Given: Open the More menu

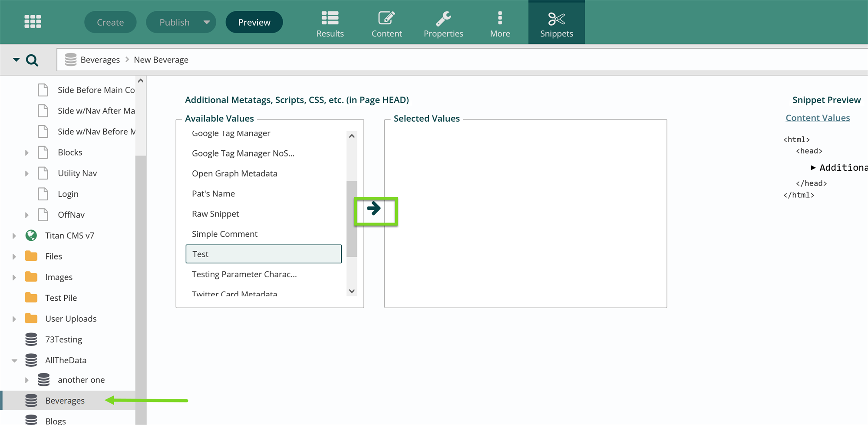Looking at the screenshot, I should [x=500, y=24].
